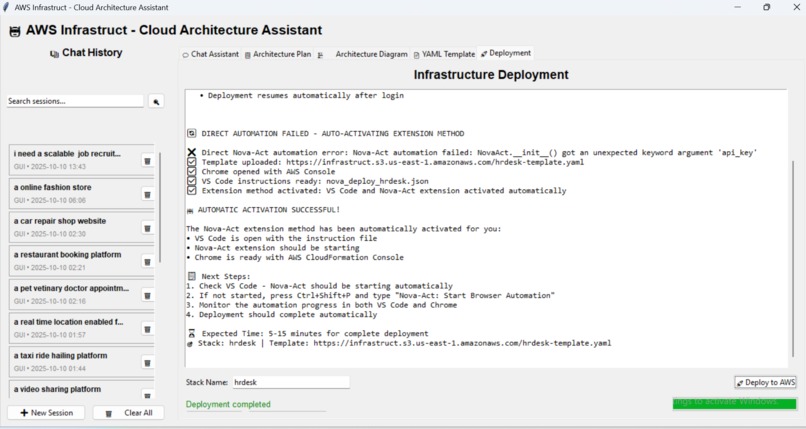Open the Chat Assistant tab
The image size is (806, 429).
(x=211, y=54)
